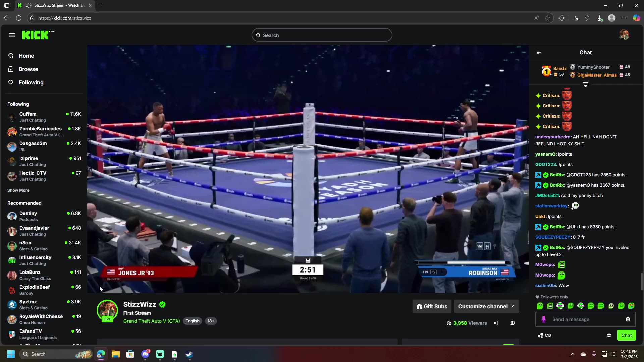Mute the stream tab's audio speaker icon

coord(29,5)
